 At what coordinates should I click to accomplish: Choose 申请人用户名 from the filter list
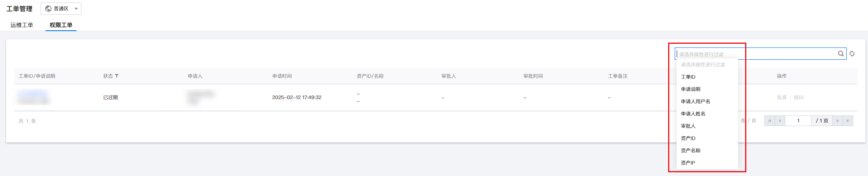point(696,102)
